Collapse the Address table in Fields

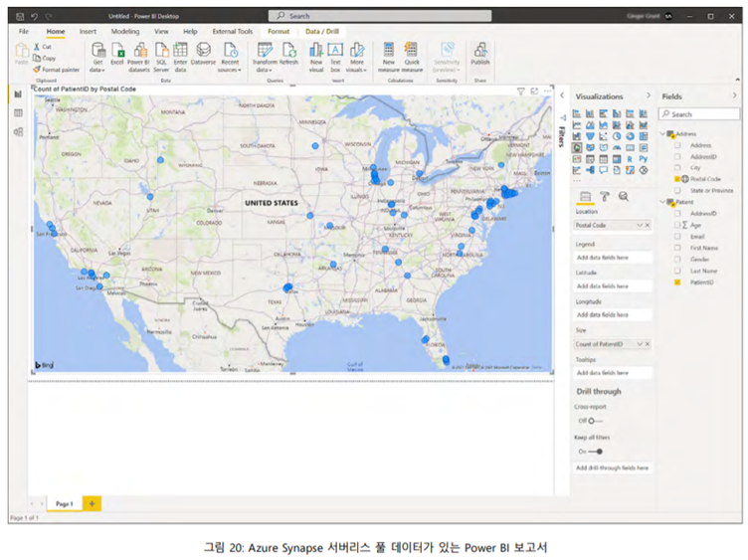coord(662,133)
